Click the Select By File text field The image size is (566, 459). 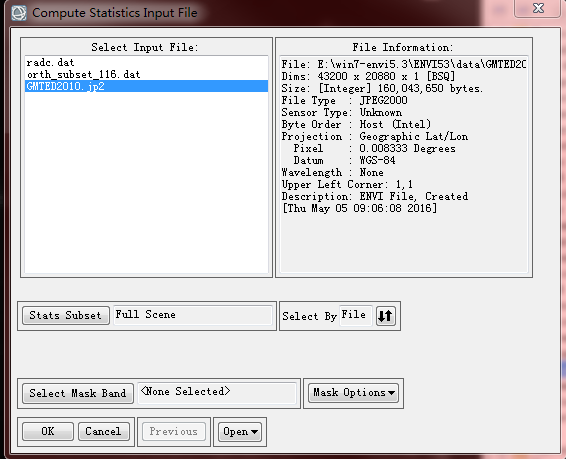[x=356, y=315]
